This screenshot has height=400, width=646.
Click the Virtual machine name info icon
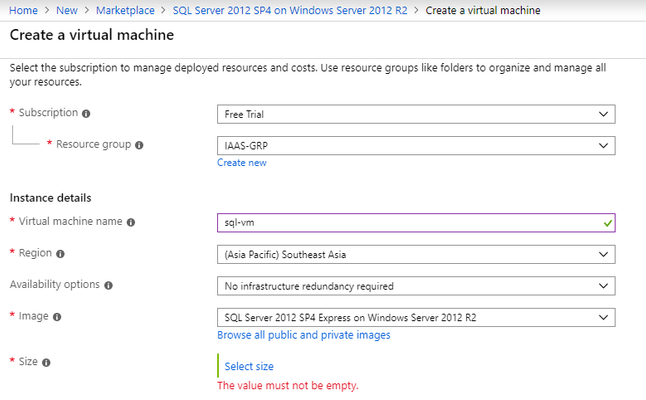[131, 222]
